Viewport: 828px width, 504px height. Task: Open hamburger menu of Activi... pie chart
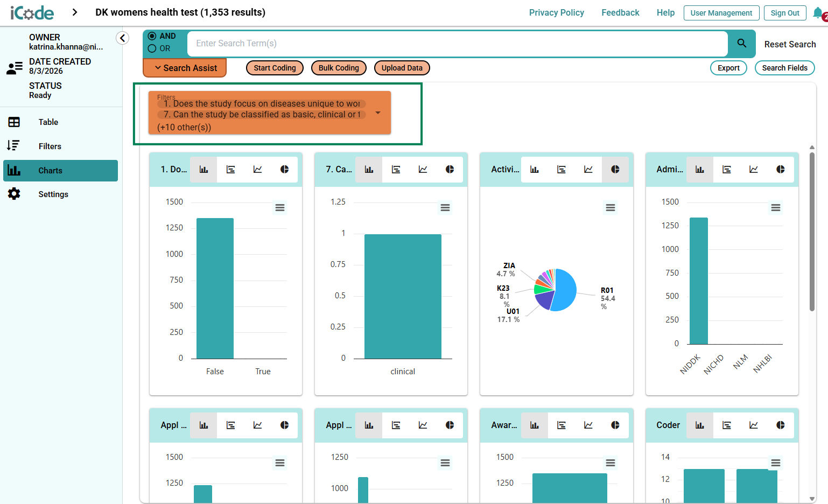click(x=610, y=208)
